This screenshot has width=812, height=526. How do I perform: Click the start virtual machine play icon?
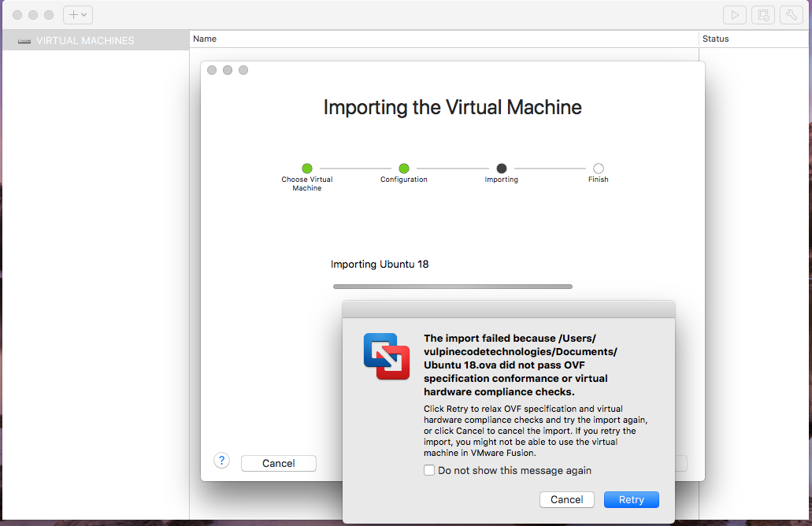735,15
